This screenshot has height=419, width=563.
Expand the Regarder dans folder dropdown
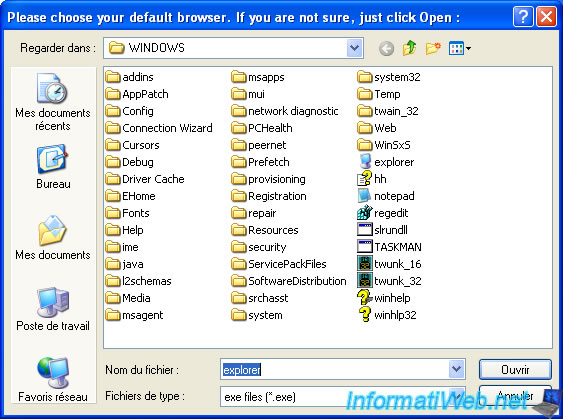354,48
